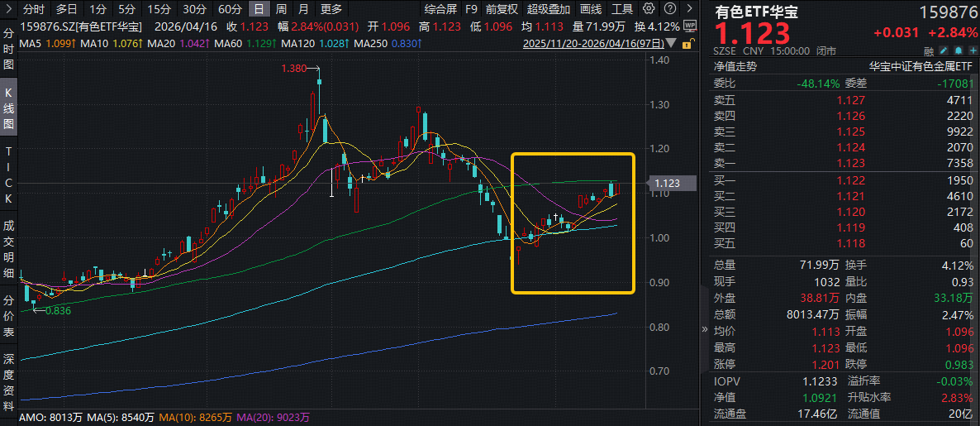The image size is (980, 426).
Task: Open the settings gear icon in chart toolbar
Action: point(649,10)
